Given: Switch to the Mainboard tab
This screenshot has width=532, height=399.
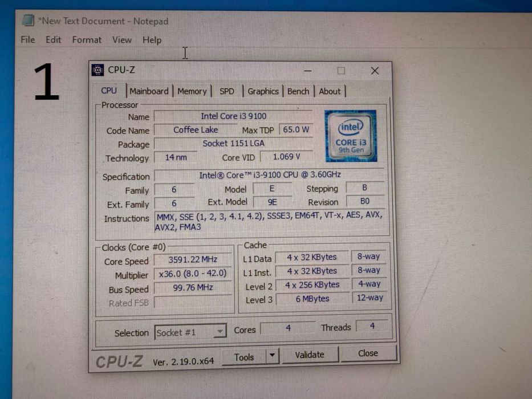Looking at the screenshot, I should pos(149,91).
